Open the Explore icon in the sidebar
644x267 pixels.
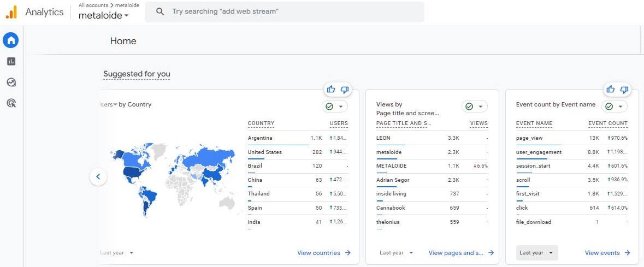coord(11,82)
